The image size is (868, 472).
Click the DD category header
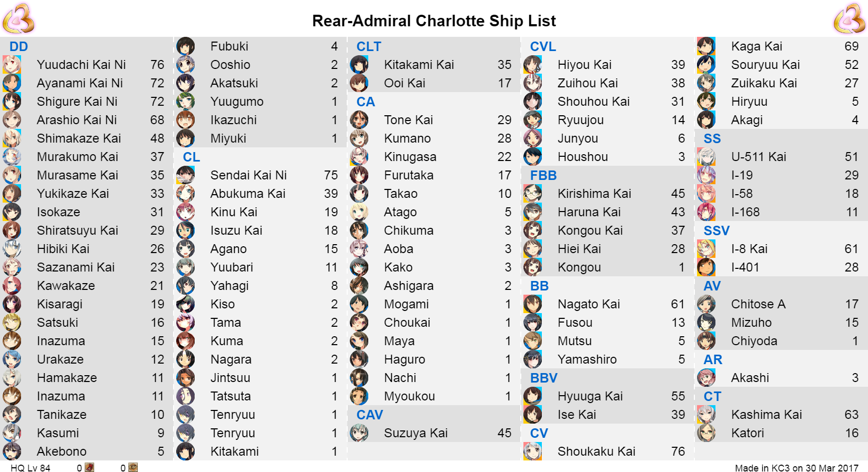click(x=19, y=46)
